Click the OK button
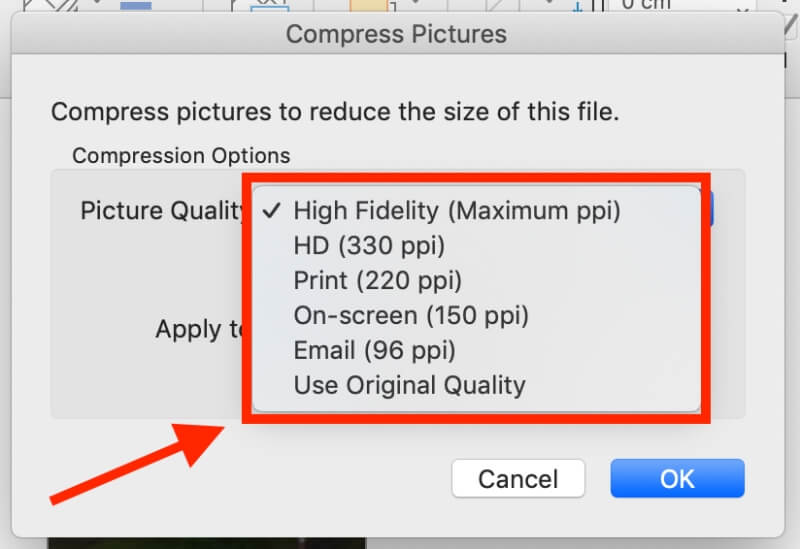800x549 pixels. click(677, 479)
